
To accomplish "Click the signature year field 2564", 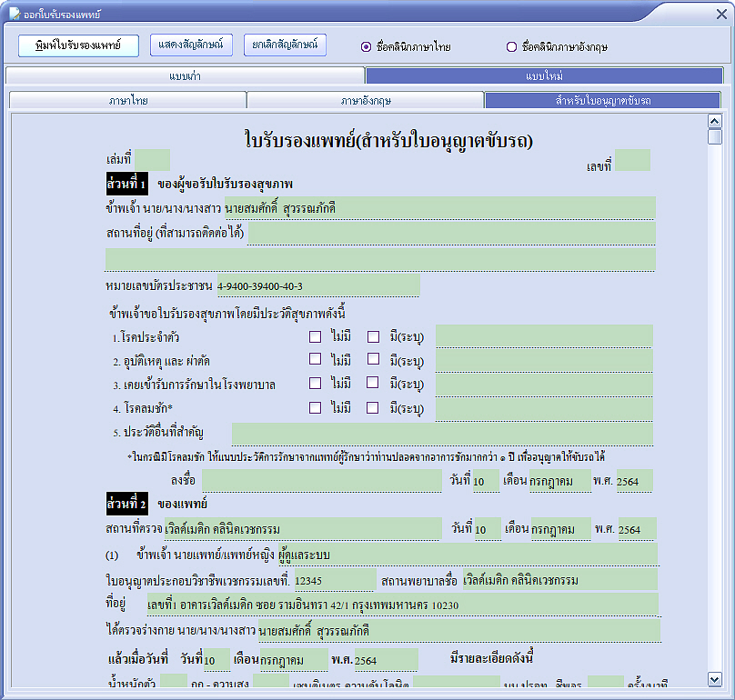I will click(x=634, y=480).
